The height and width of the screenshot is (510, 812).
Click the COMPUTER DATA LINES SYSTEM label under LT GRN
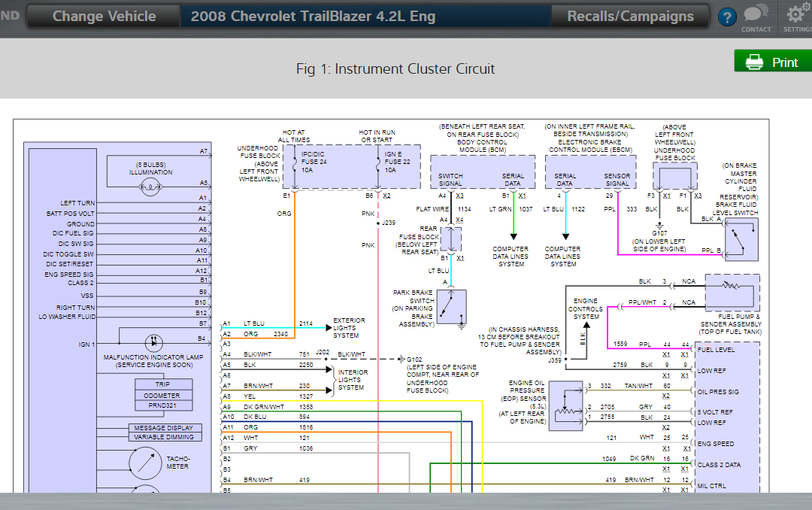(x=511, y=257)
